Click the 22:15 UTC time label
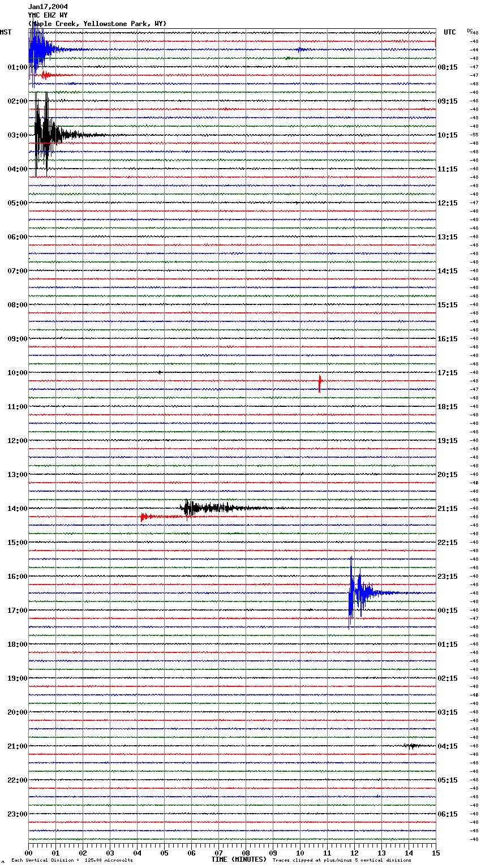The width and height of the screenshot is (481, 868). (448, 542)
